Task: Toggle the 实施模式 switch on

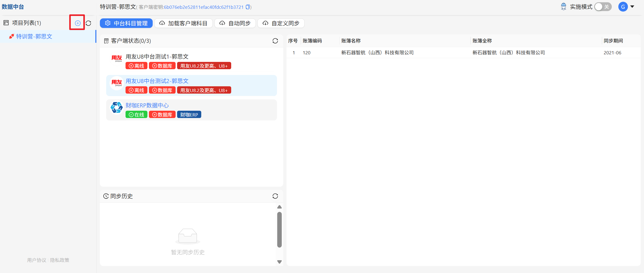Action: (x=603, y=7)
